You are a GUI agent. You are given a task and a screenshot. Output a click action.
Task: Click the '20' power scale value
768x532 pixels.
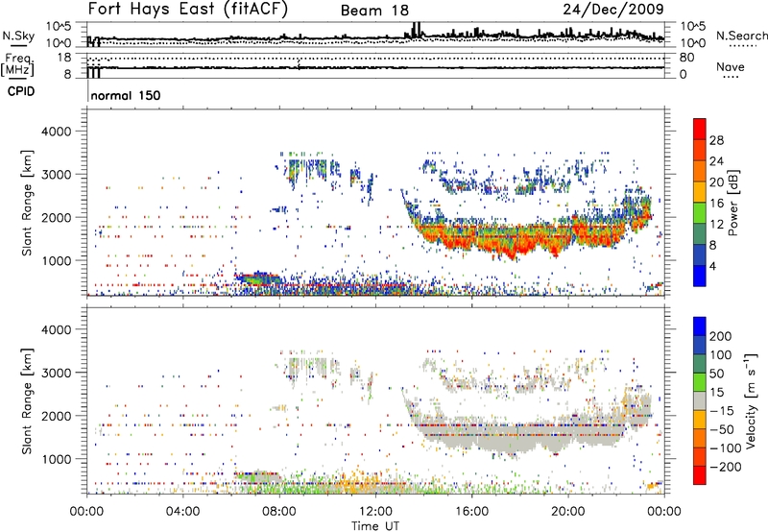point(716,182)
